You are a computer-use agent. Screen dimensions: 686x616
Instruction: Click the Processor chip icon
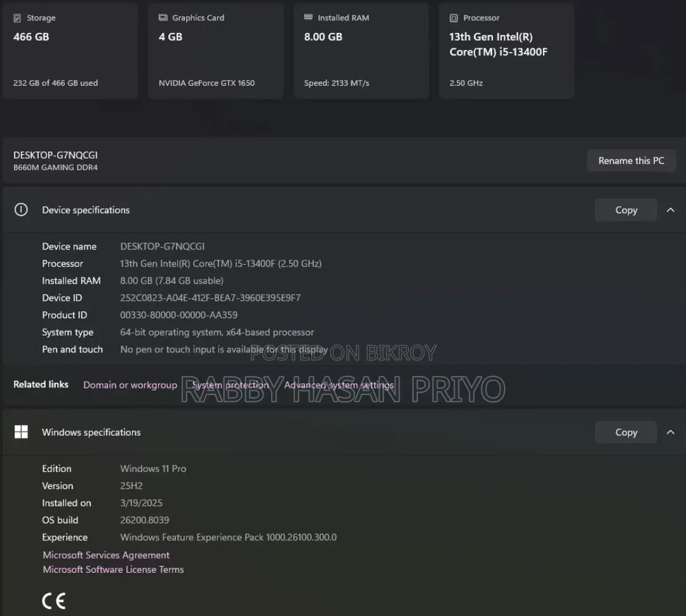pos(454,18)
